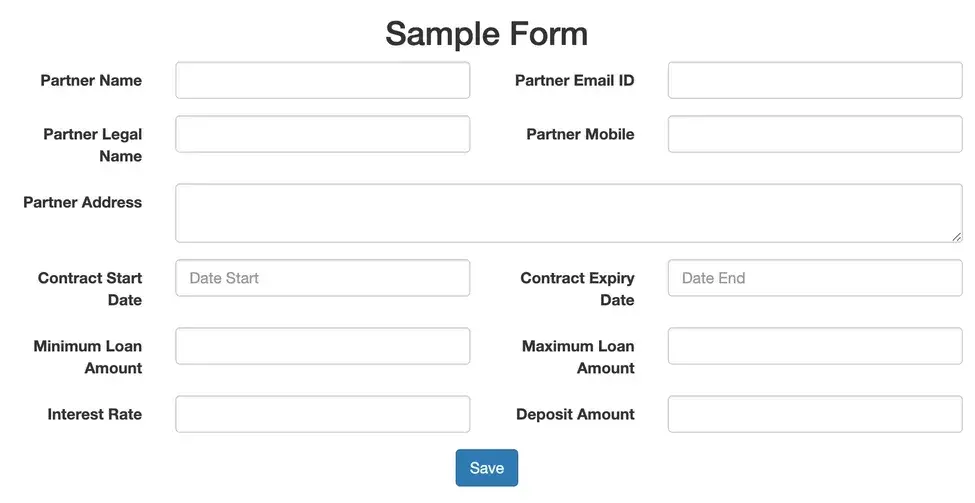The image size is (975, 503).
Task: Click the Maximum Loan Amount input
Action: [815, 346]
